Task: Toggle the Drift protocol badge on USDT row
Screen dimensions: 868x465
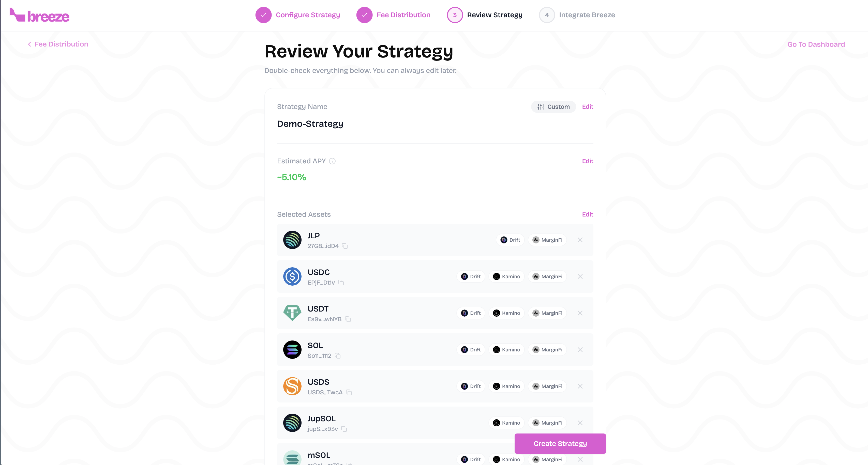Action: coord(471,313)
